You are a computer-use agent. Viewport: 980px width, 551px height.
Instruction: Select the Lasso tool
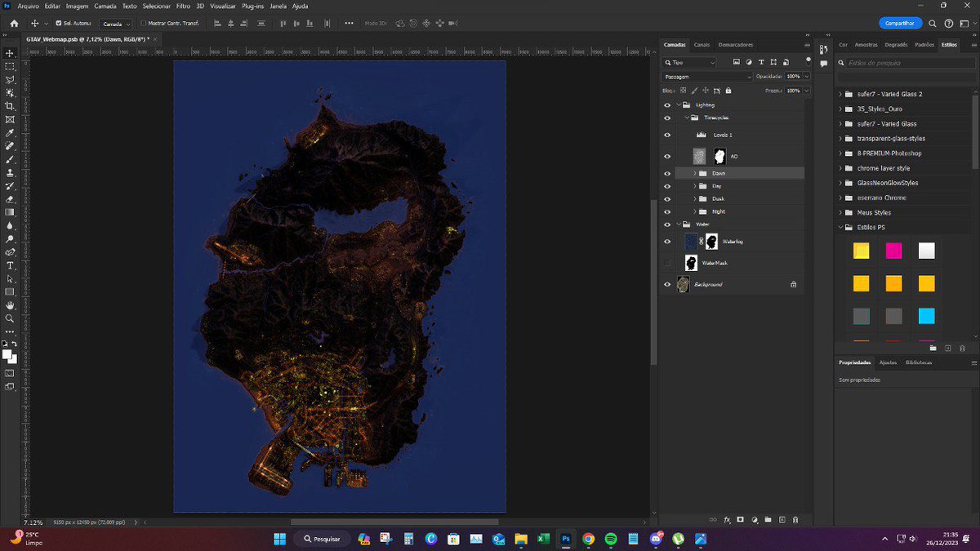10,80
